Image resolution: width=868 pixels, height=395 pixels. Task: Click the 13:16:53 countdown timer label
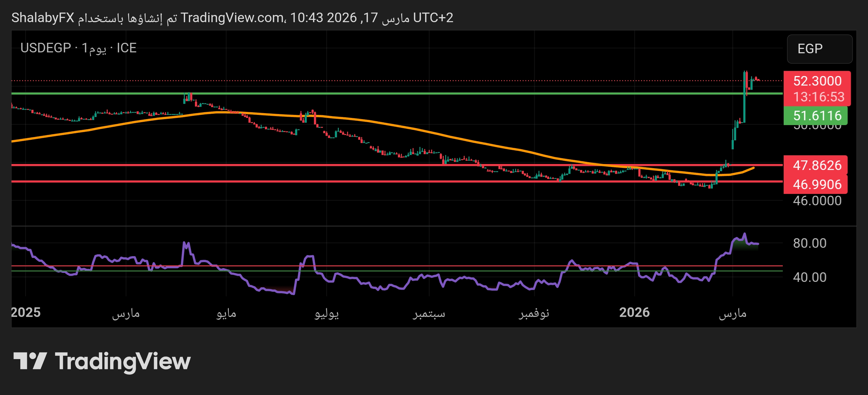(818, 97)
